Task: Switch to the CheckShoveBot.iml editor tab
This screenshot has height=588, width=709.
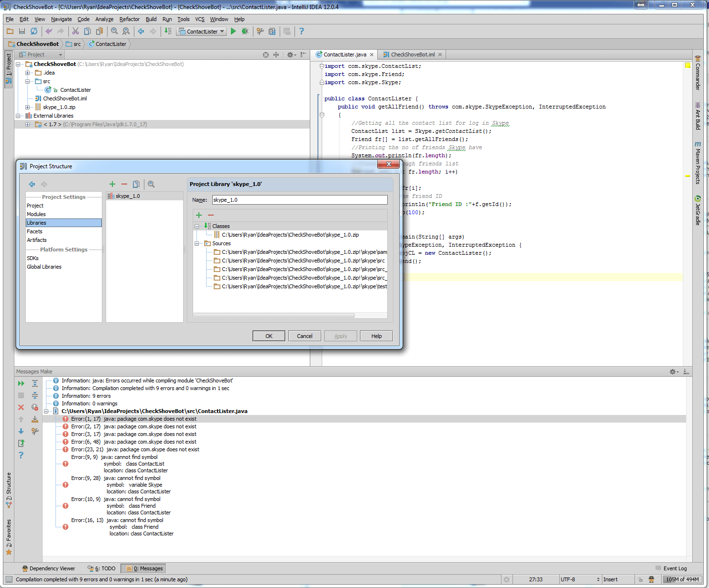Action: [413, 54]
